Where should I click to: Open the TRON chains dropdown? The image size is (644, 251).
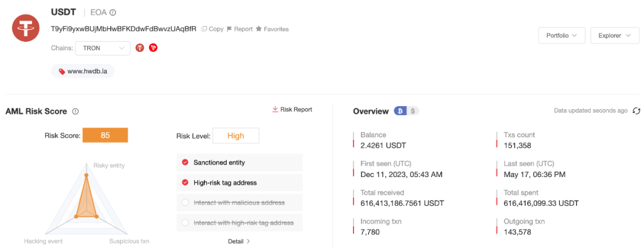(103, 48)
